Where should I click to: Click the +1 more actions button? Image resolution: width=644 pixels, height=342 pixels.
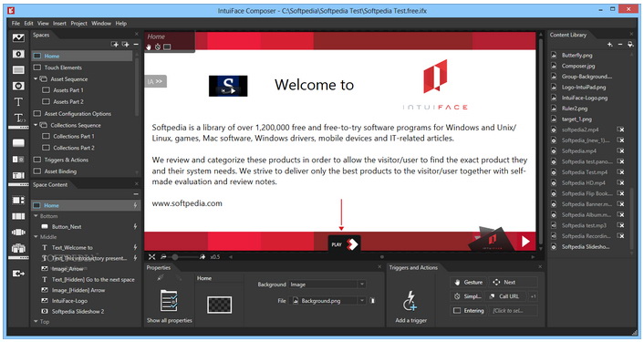click(534, 296)
